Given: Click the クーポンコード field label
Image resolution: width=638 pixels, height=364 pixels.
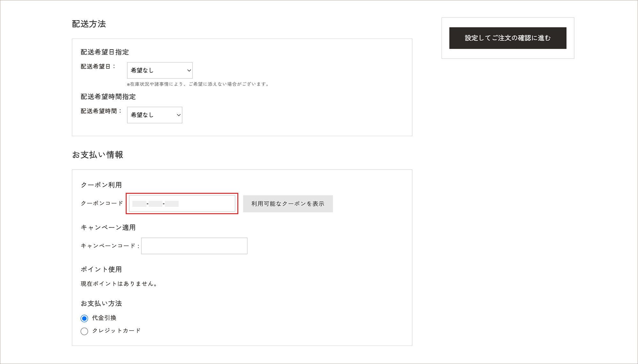Looking at the screenshot, I should 102,203.
